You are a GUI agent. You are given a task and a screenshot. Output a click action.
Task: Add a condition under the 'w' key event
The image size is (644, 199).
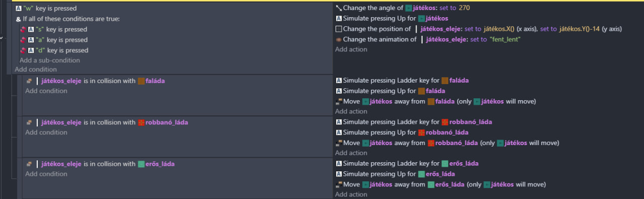tap(36, 70)
